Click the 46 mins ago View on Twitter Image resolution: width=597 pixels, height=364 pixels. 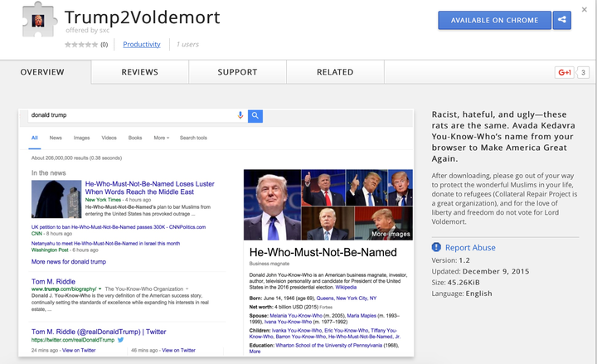click(x=178, y=350)
